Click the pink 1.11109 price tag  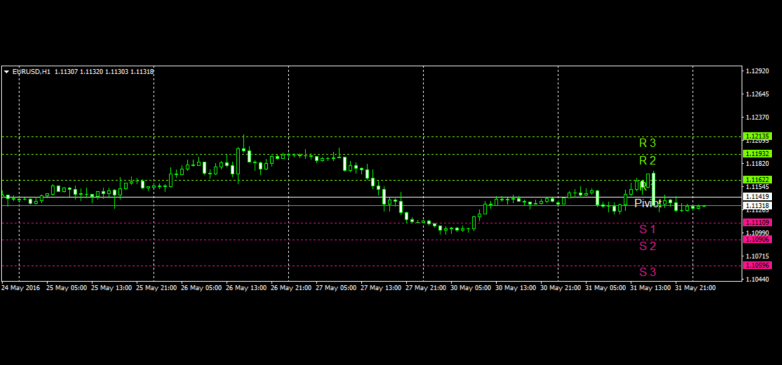(758, 222)
